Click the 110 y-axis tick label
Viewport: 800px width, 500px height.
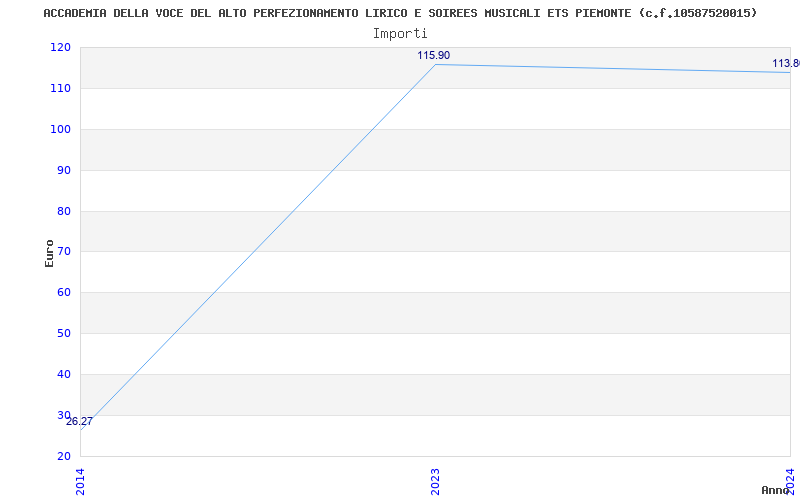pyautogui.click(x=60, y=88)
